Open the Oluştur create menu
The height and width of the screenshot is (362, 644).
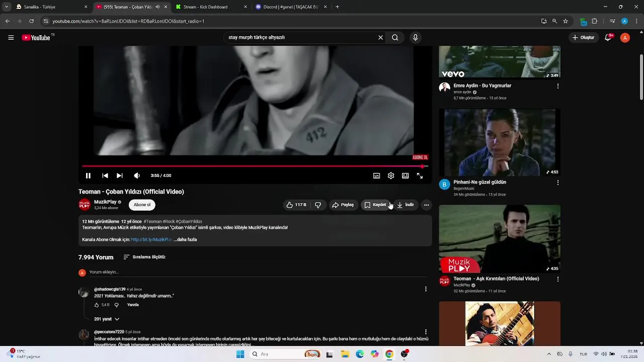pos(584,37)
